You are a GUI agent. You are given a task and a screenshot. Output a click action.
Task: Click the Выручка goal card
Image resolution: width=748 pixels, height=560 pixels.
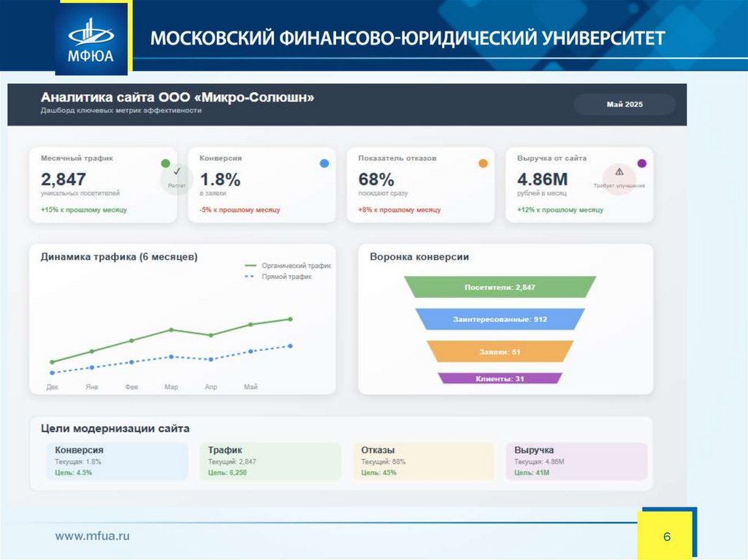click(x=577, y=461)
